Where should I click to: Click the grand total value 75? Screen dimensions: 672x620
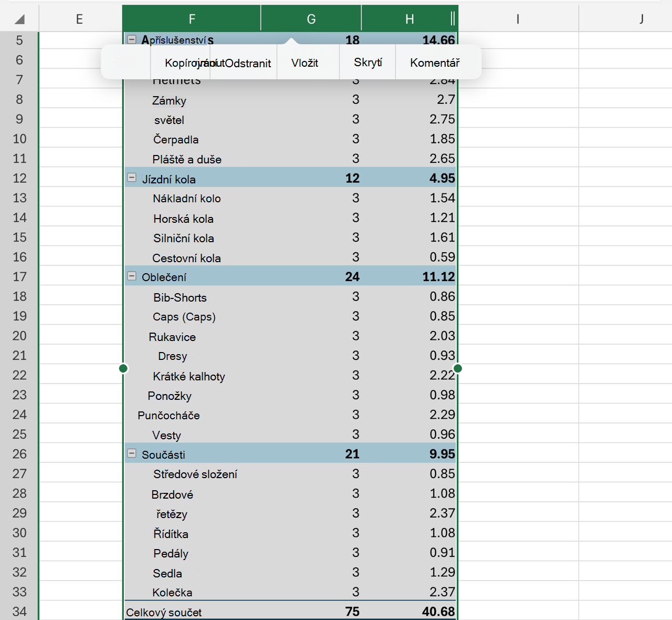352,612
